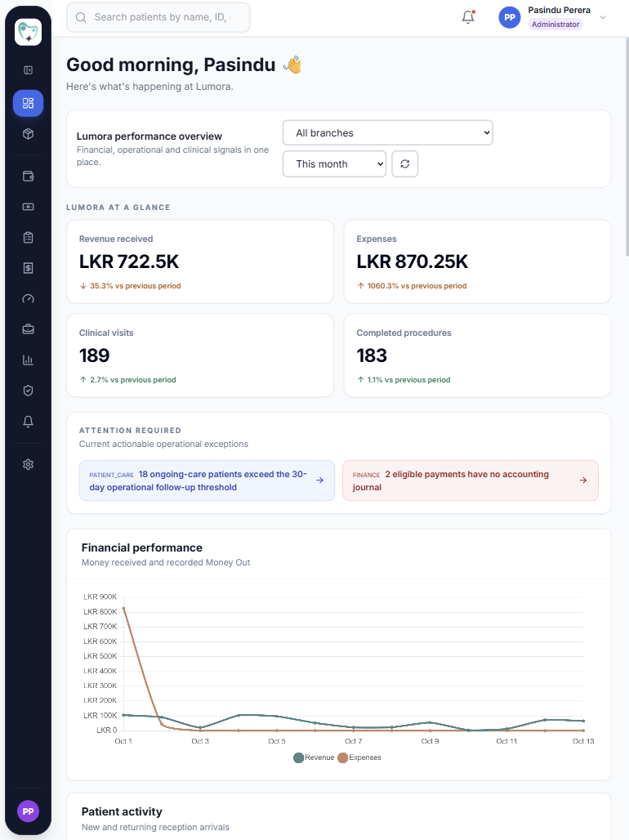Open the 18 ongoing-care patients alert
The width and height of the screenshot is (629, 840).
point(207,480)
